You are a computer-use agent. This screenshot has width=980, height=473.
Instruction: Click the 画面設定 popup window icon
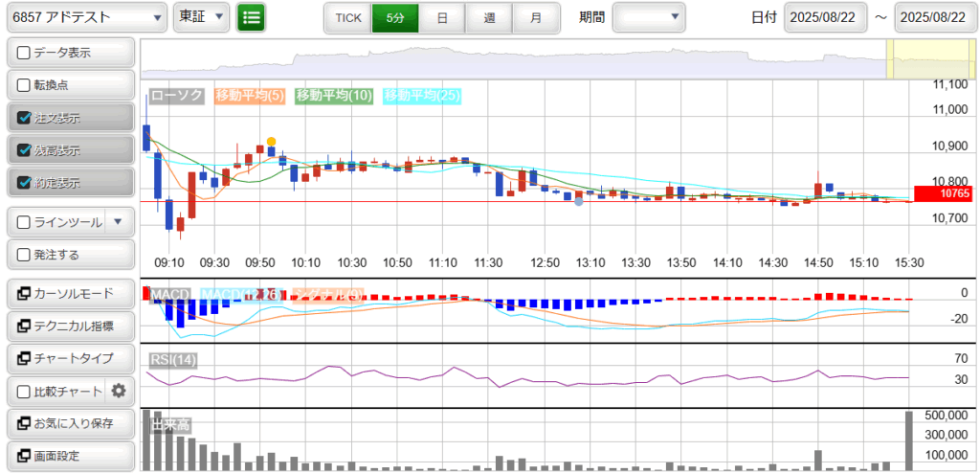click(24, 456)
